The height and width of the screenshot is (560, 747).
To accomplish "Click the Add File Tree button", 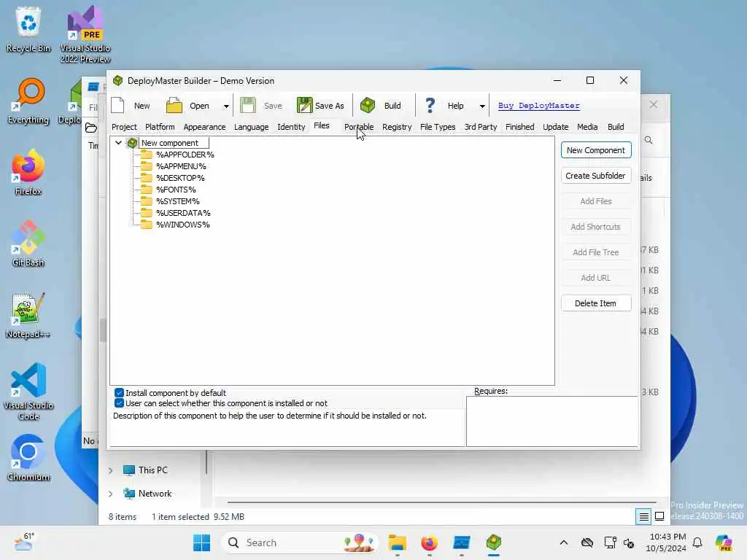I will pos(596,252).
